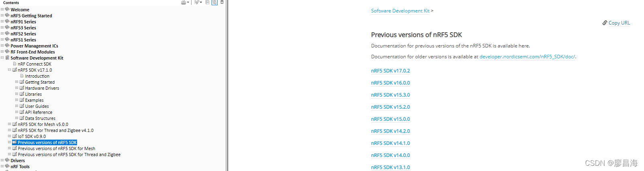Image resolution: width=644 pixels, height=171 pixels.
Task: Click the icon beside IoT SDK v0.9.0
Action: (14, 136)
